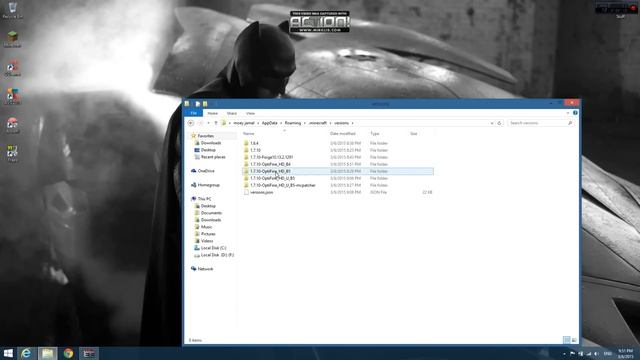
Task: Select the 1.7.10-Forge folder
Action: coord(271,157)
